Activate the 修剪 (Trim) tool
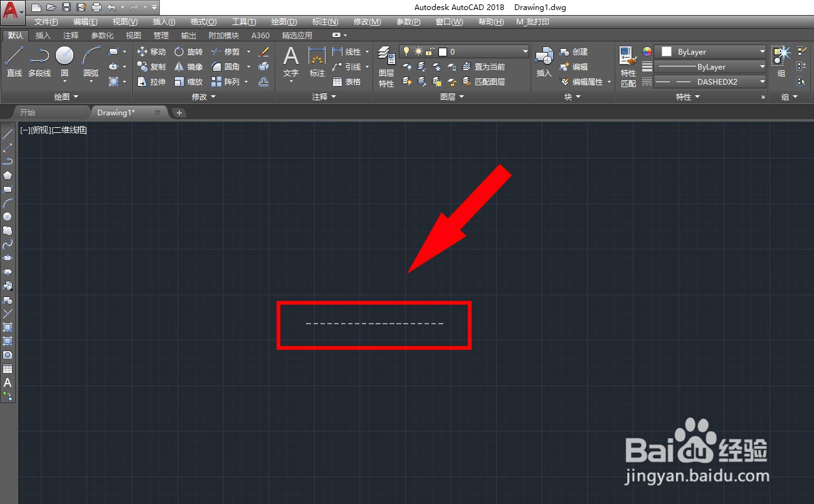This screenshot has width=814, height=504. coord(225,52)
